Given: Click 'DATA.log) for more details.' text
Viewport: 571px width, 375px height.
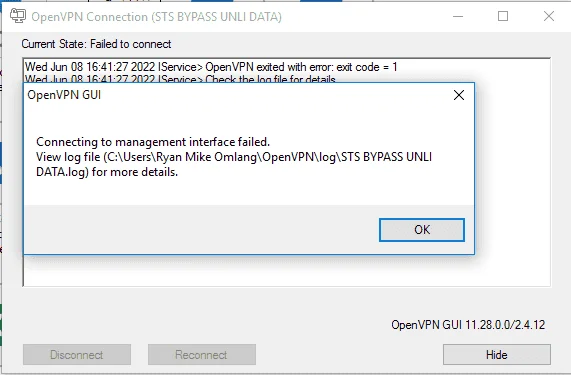Looking at the screenshot, I should [107, 172].
